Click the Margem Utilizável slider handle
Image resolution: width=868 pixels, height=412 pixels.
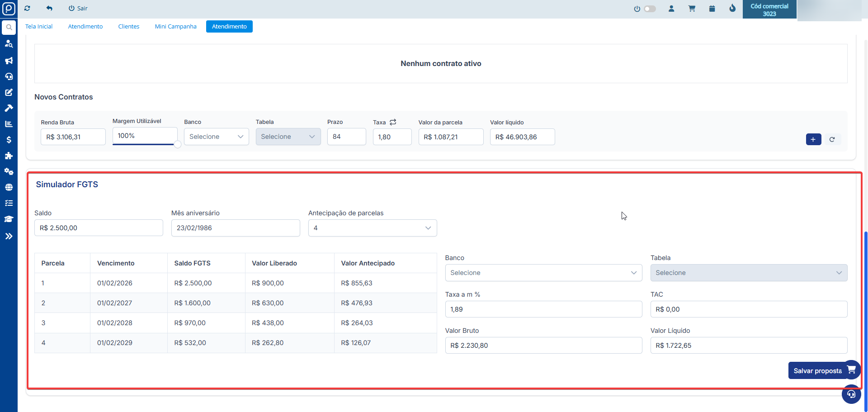178,144
